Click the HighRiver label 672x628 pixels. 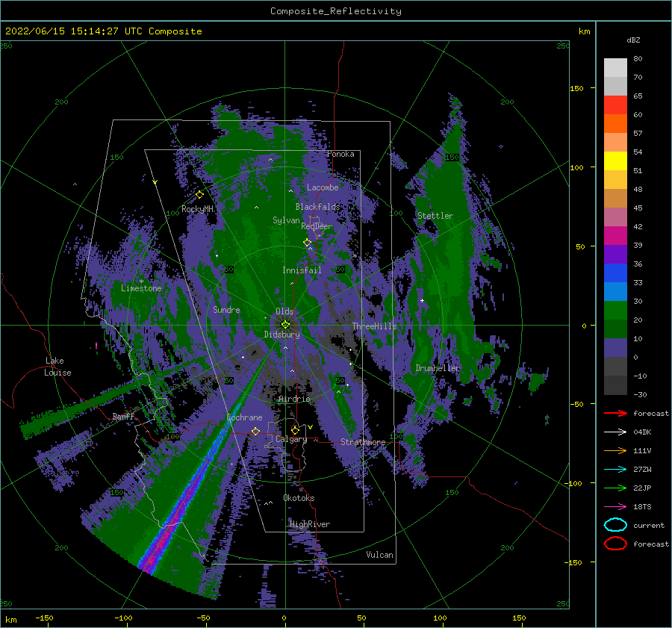tap(310, 525)
